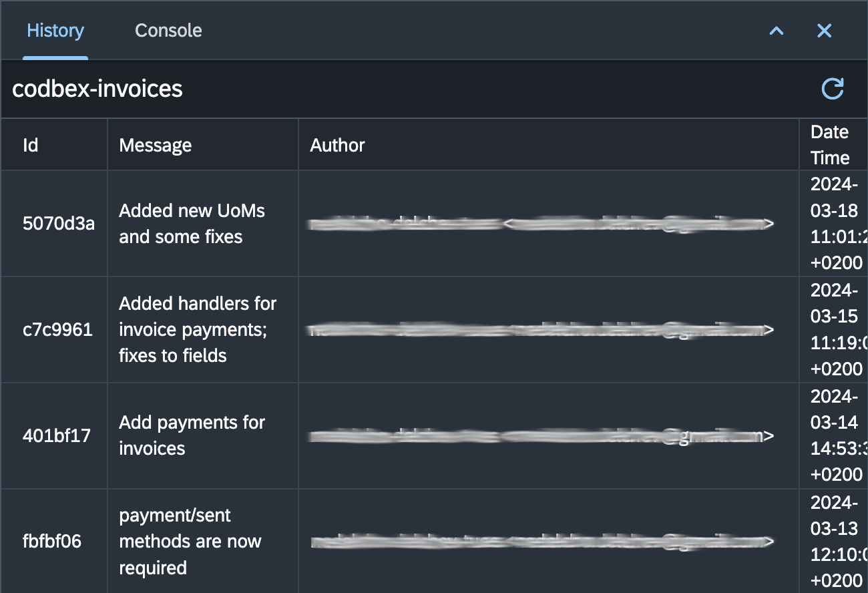This screenshot has width=868, height=593.
Task: Select commit id 401bf17
Action: (x=57, y=435)
